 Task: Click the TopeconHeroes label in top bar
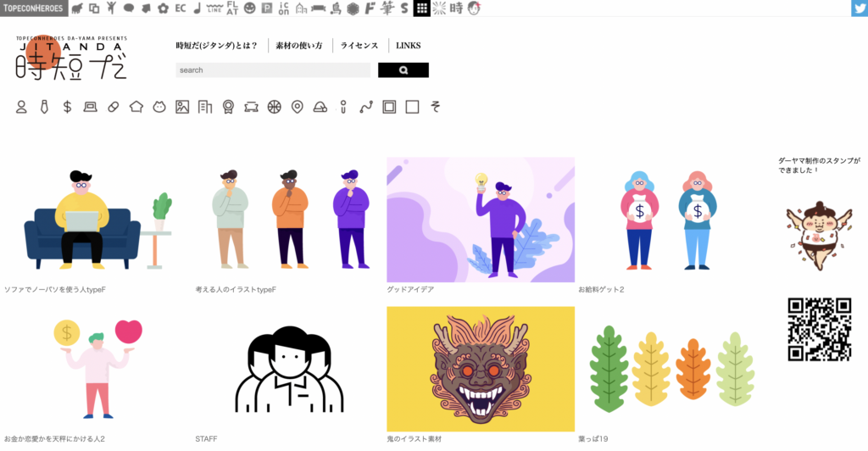pos(33,8)
